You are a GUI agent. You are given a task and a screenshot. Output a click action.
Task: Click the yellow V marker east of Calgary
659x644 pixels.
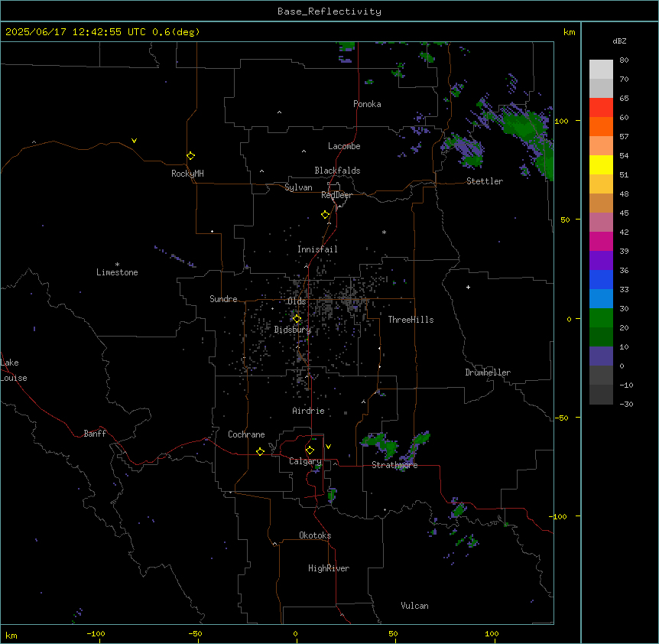328,447
